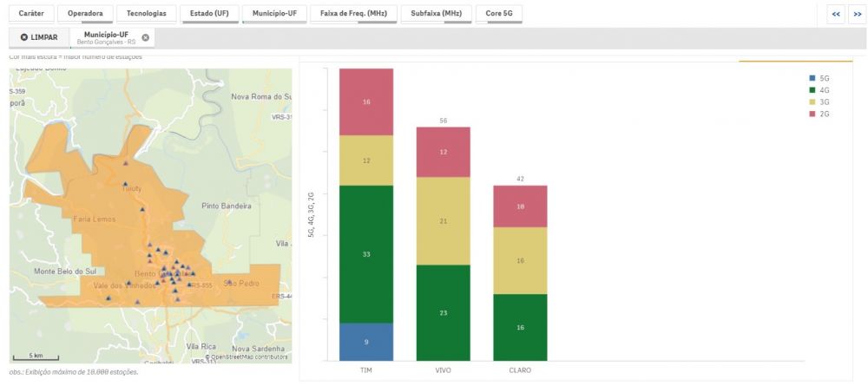The height and width of the screenshot is (386, 868).
Task: Click the CLARO axis label
Action: [520, 370]
